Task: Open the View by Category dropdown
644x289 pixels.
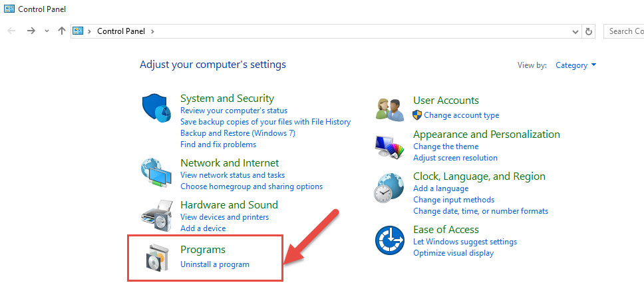Action: point(576,65)
